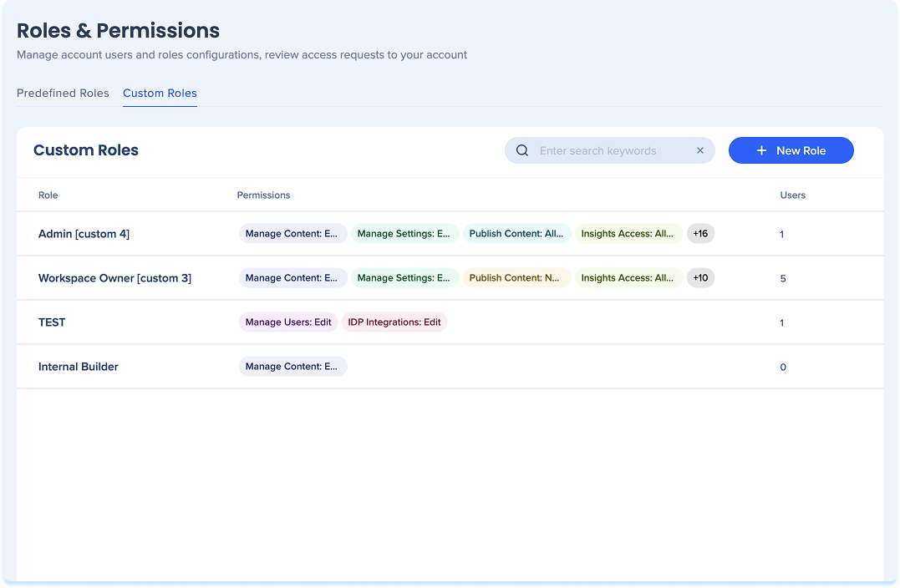Click Publish Content tag in Workspace Owner row
The width and height of the screenshot is (900, 588).
516,278
